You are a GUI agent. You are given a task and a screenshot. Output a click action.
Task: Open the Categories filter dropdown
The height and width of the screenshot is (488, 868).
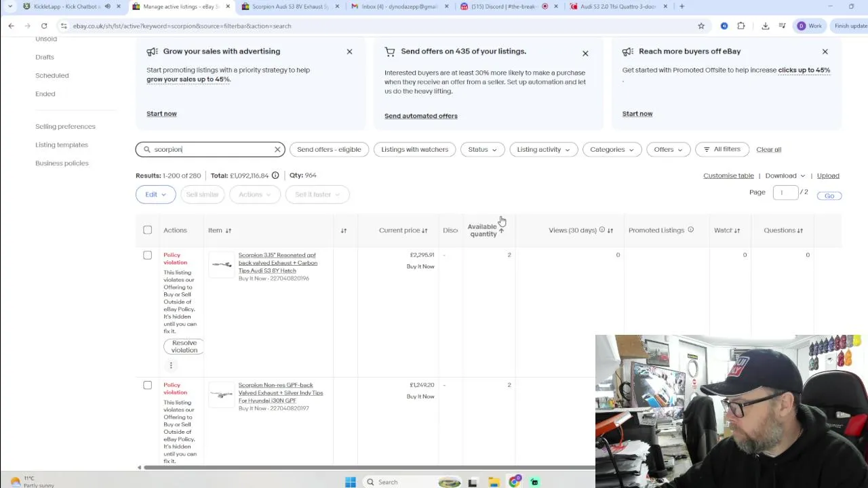[x=612, y=149]
